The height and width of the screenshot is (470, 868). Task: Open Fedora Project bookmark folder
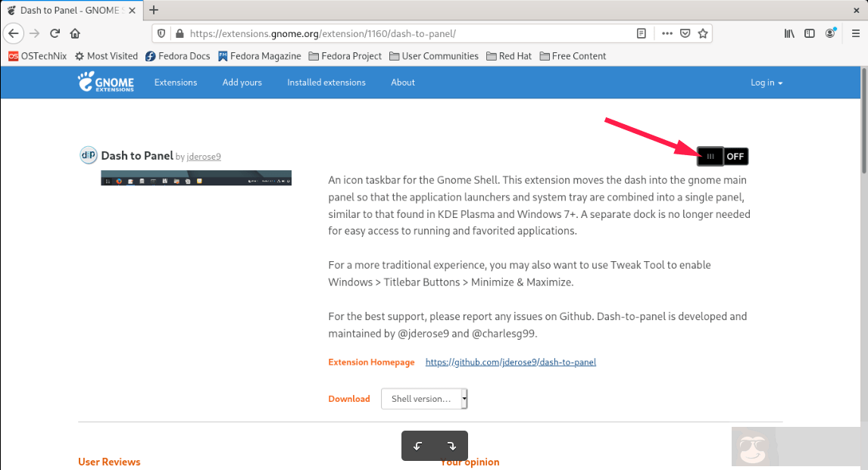tap(345, 56)
